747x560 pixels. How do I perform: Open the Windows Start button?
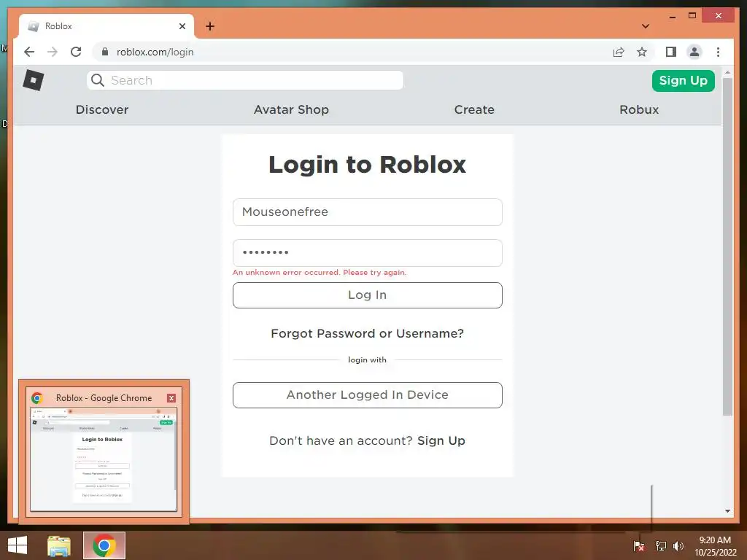[x=18, y=545]
